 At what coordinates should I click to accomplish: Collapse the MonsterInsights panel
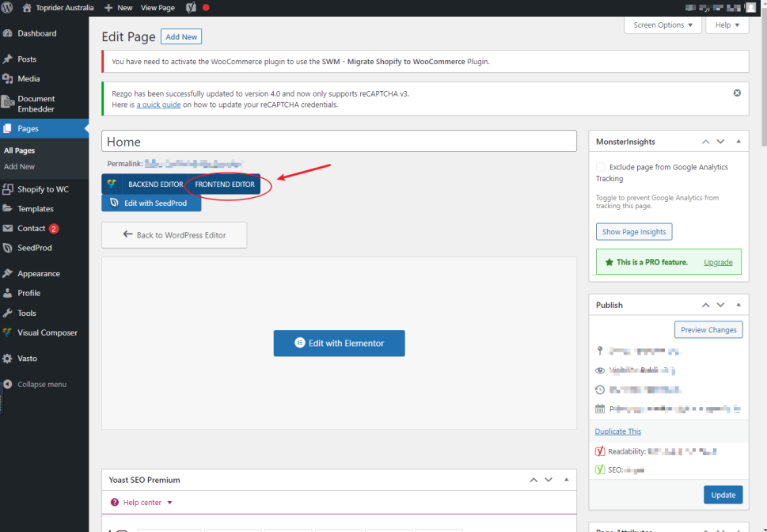click(739, 142)
